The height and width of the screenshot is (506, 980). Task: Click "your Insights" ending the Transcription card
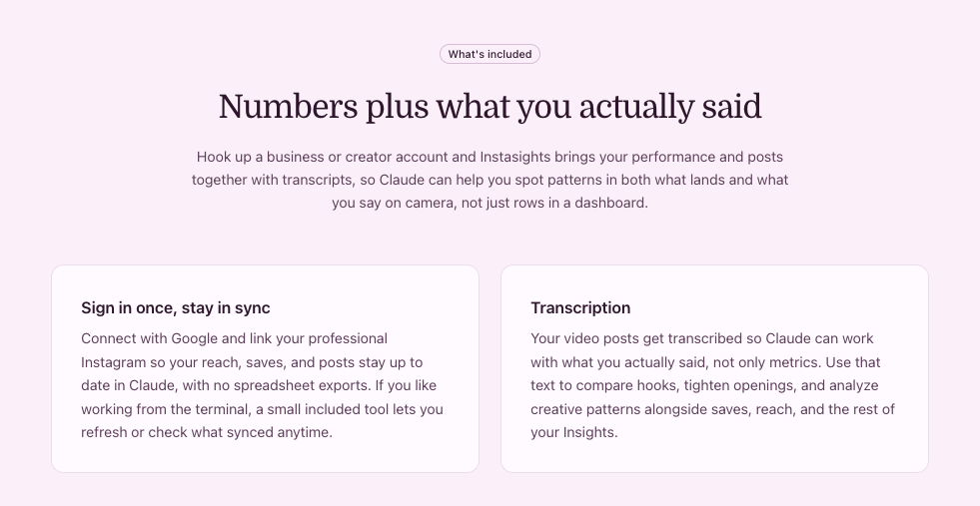[573, 432]
